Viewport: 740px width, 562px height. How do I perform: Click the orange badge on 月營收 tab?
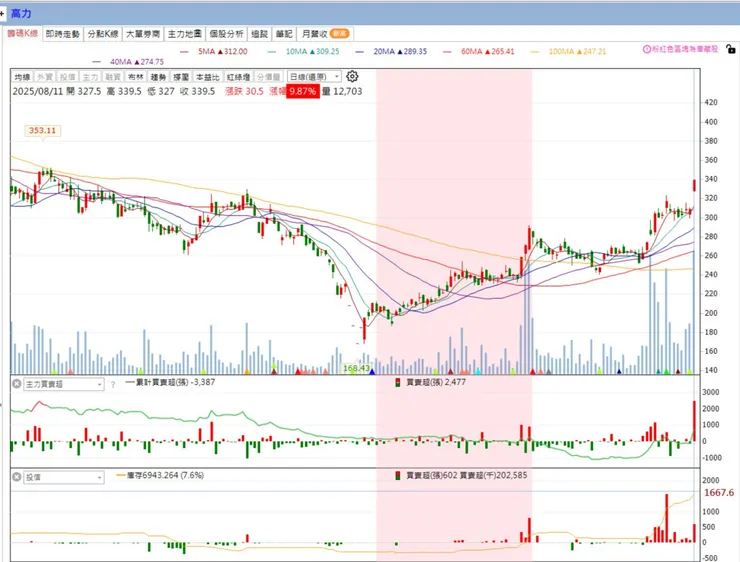click(x=339, y=34)
